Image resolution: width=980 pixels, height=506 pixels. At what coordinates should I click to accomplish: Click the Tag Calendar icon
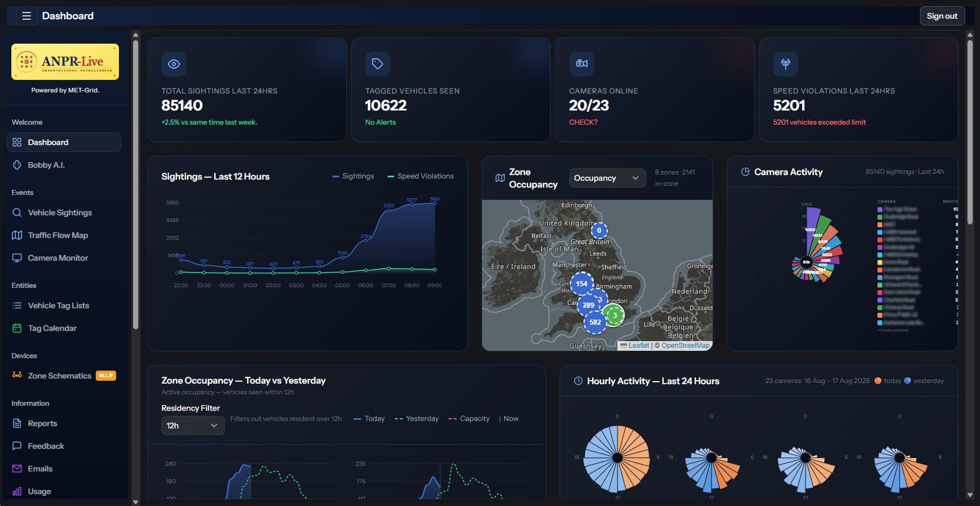(17, 328)
